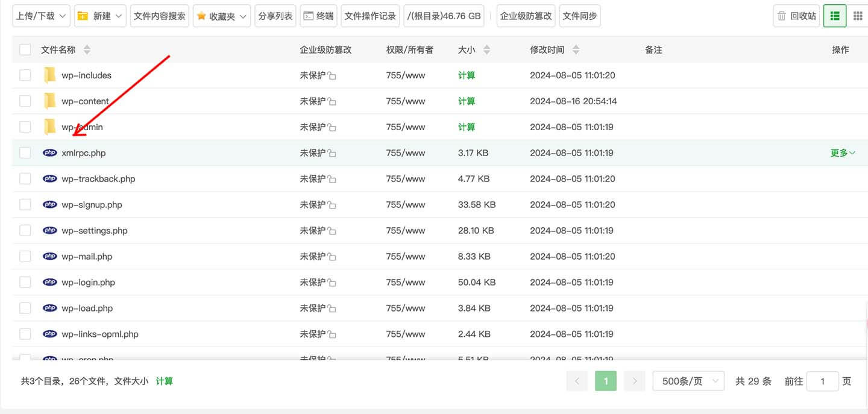Viewport: 868px width, 414px height.
Task: Open 文件操作记录 log
Action: (x=370, y=16)
